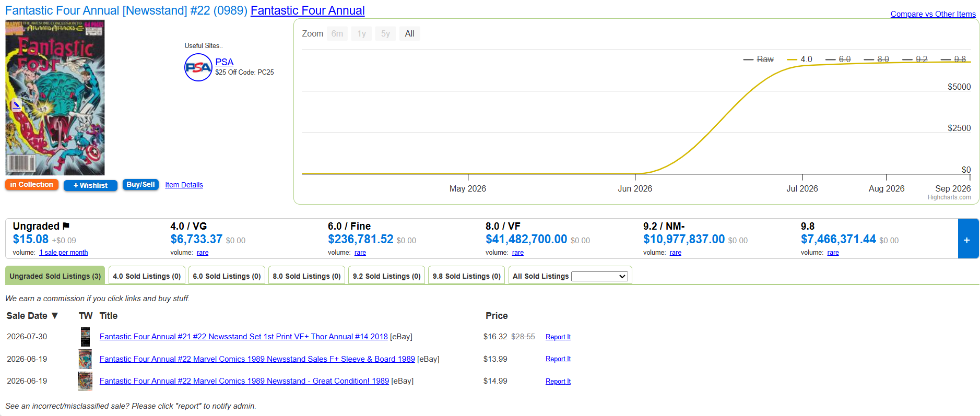Click the Highcharts.com credit link

(949, 197)
